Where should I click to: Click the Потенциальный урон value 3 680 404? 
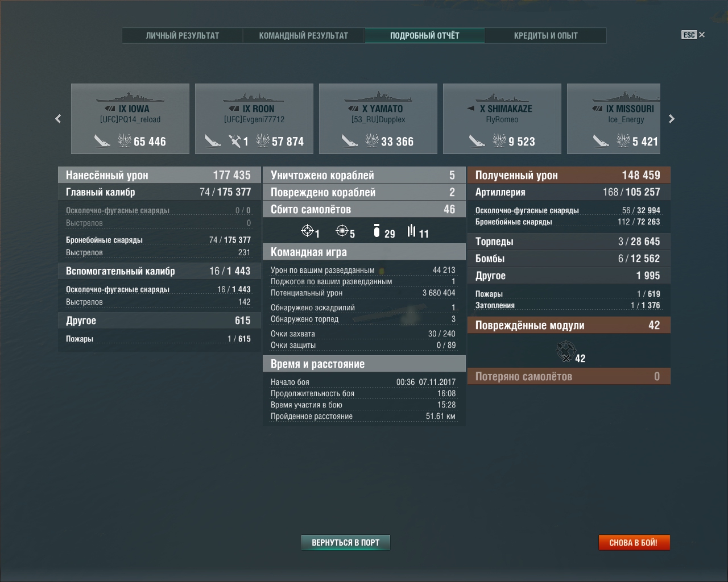coord(439,293)
